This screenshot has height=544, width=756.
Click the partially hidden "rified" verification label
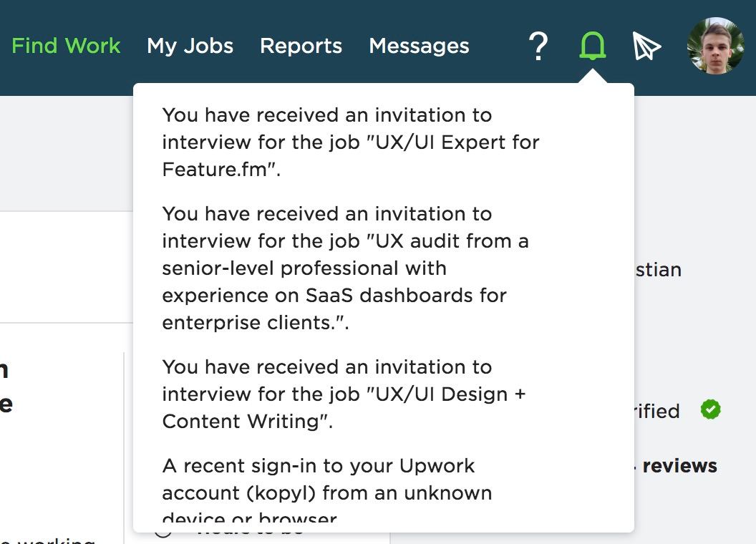[x=656, y=411]
